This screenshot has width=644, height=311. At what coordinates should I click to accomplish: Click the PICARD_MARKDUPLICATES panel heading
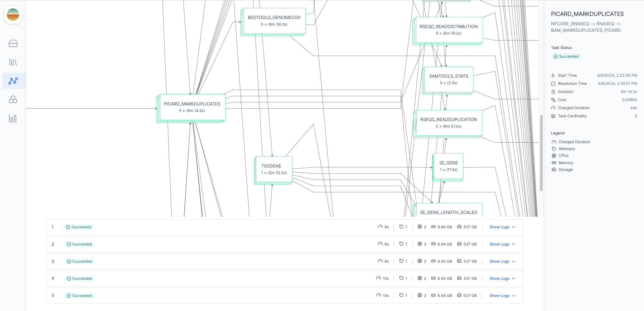click(587, 14)
